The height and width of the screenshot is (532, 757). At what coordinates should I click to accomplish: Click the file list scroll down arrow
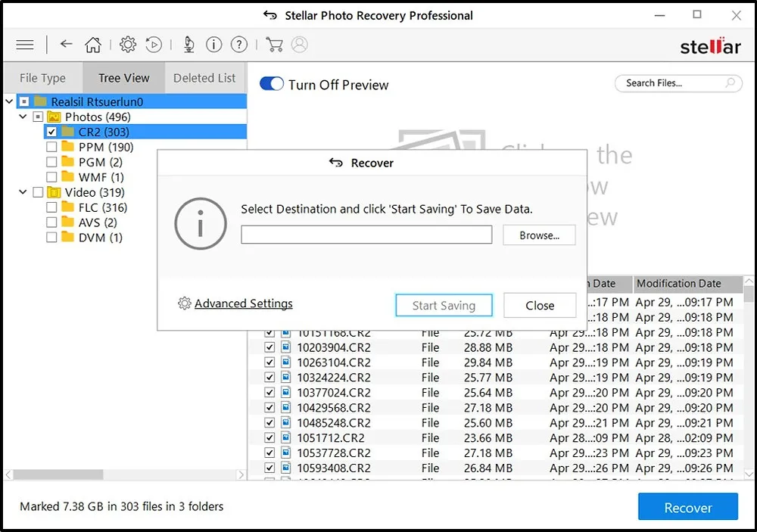[x=749, y=474]
